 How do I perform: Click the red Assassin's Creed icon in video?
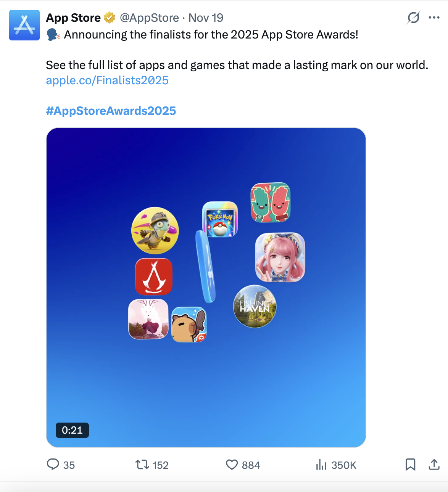pos(154,277)
